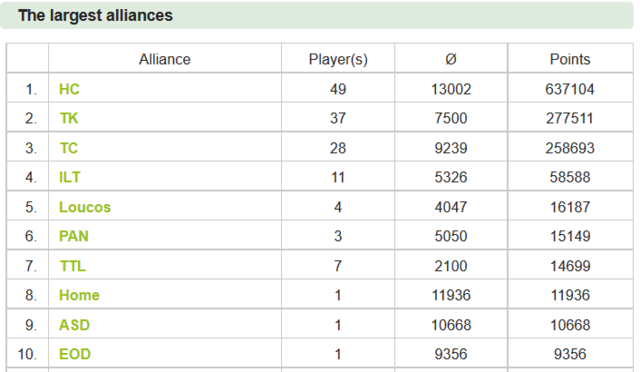
Task: Open the Loucos alliance profile
Action: point(85,207)
